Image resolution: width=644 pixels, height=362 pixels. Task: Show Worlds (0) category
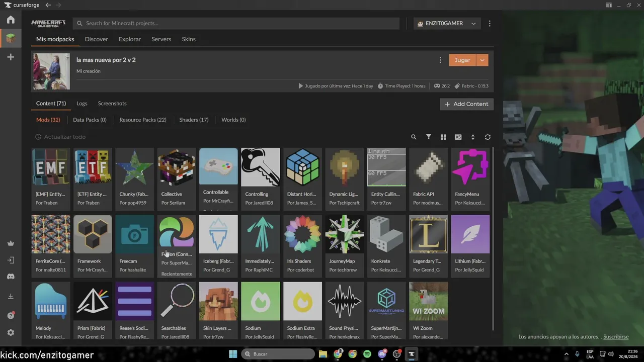233,120
